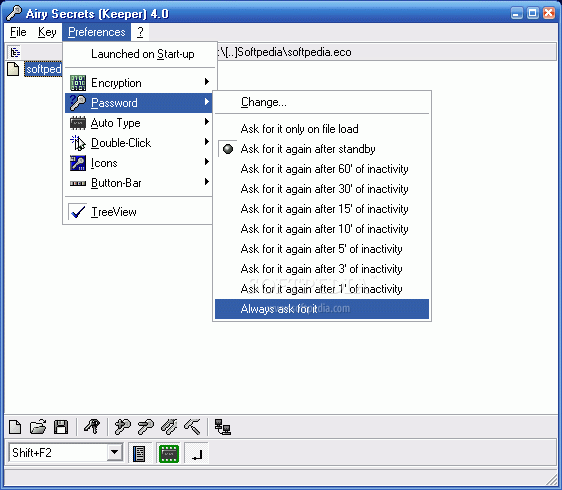The width and height of the screenshot is (562, 490).
Task: Click the softped file document icon
Action: [x=13, y=69]
